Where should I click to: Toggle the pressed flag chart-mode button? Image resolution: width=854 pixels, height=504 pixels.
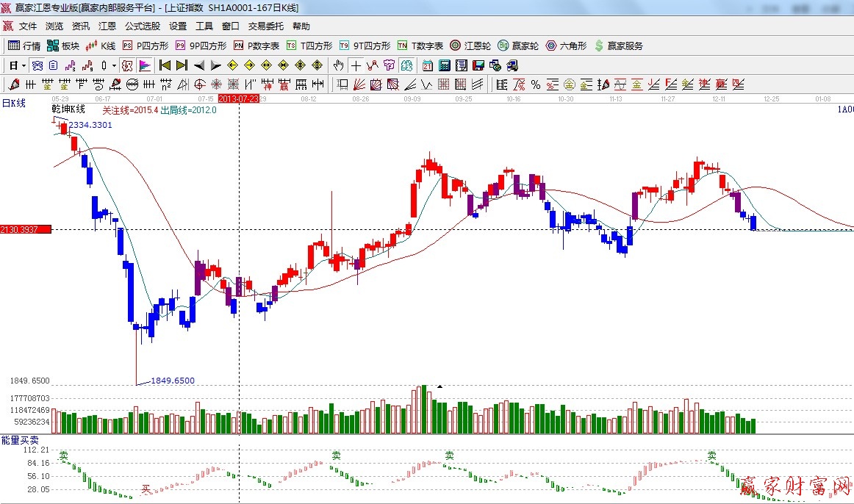pyautogui.click(x=144, y=65)
